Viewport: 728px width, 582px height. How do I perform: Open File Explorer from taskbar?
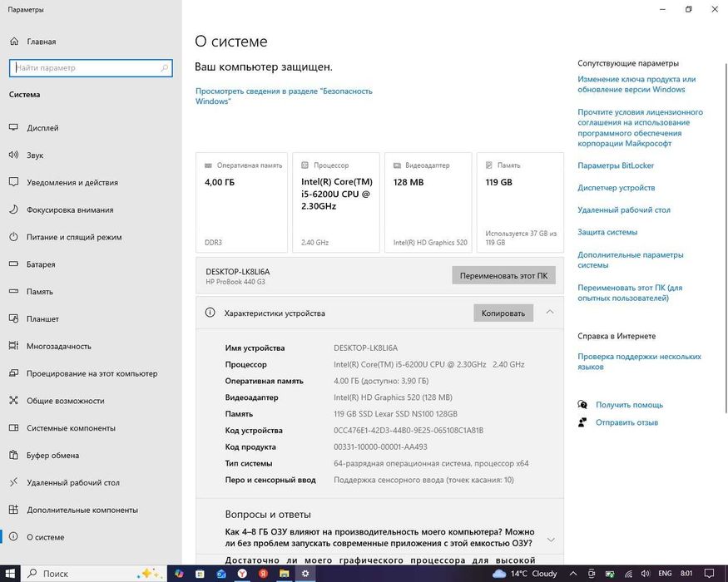point(285,574)
